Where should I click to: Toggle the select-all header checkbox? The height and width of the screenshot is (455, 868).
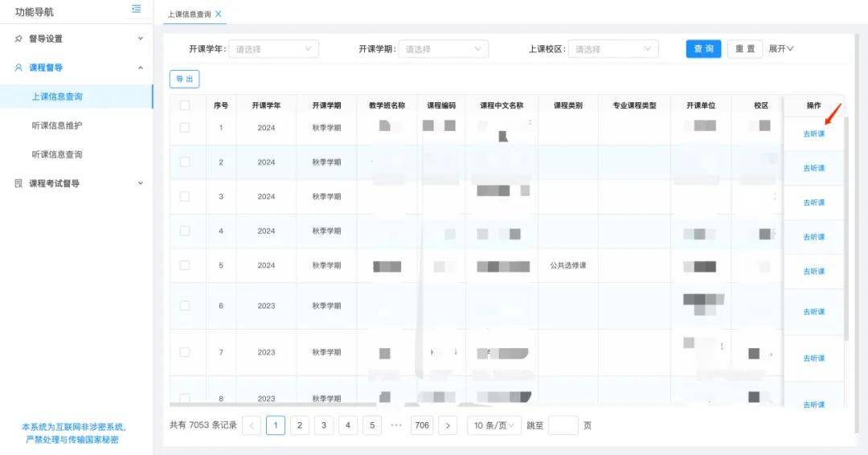185,105
